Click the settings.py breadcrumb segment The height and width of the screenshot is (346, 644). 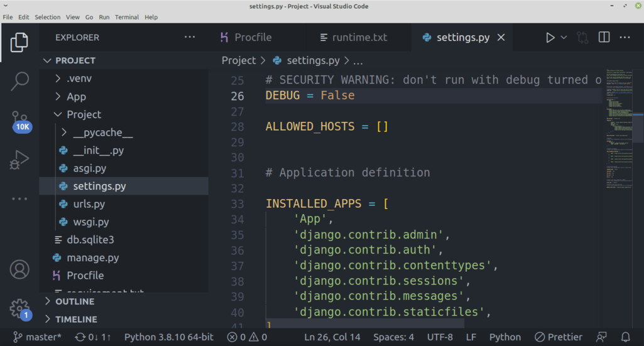(307, 61)
